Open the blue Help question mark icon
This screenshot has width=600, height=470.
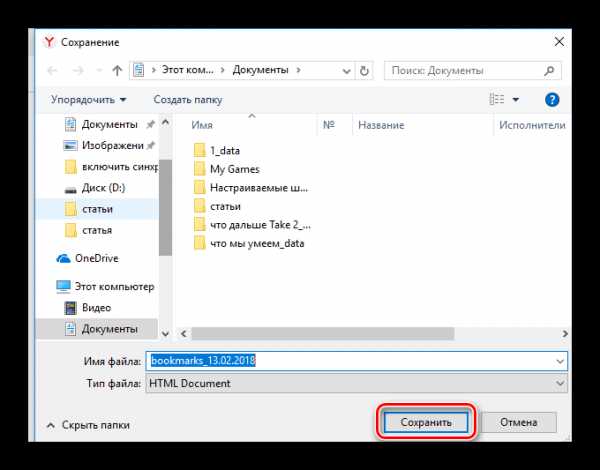[551, 100]
